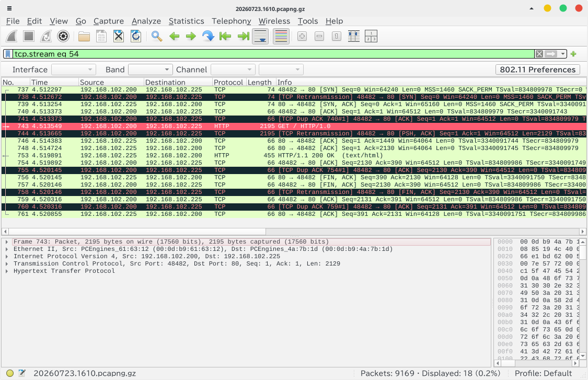Open the window hamburger menu
This screenshot has width=588, height=380.
[9, 8]
